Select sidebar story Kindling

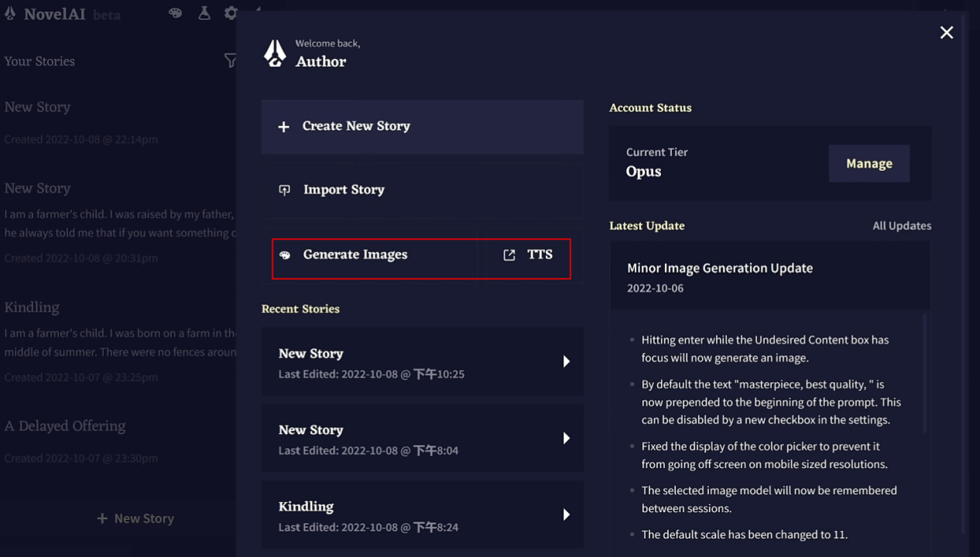[118, 342]
